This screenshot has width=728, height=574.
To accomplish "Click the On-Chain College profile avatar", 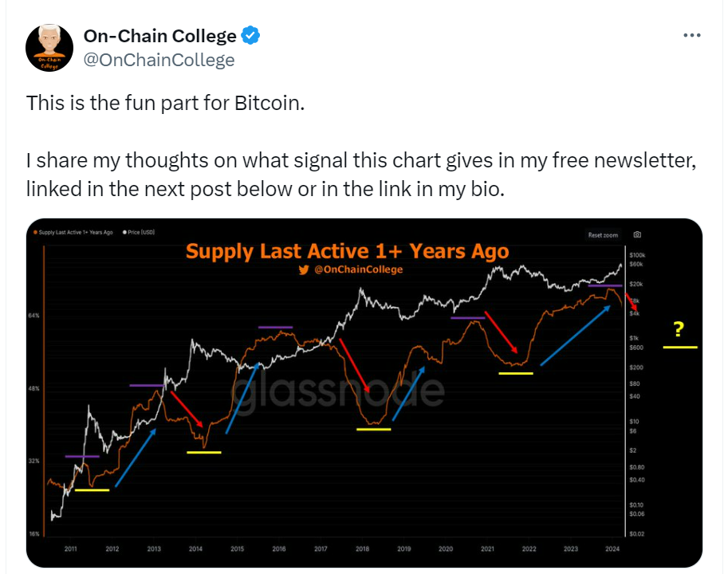I will pyautogui.click(x=50, y=48).
